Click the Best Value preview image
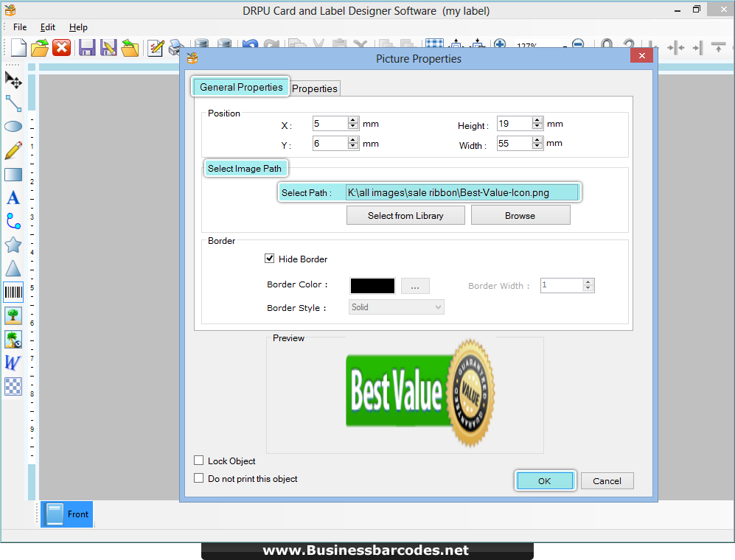The height and width of the screenshot is (560, 735). 420,392
